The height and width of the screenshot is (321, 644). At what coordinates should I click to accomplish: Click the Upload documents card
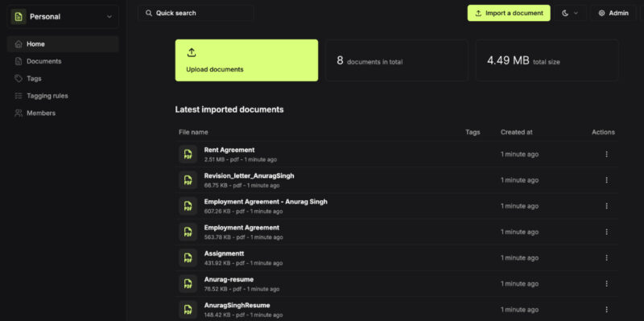click(x=246, y=60)
